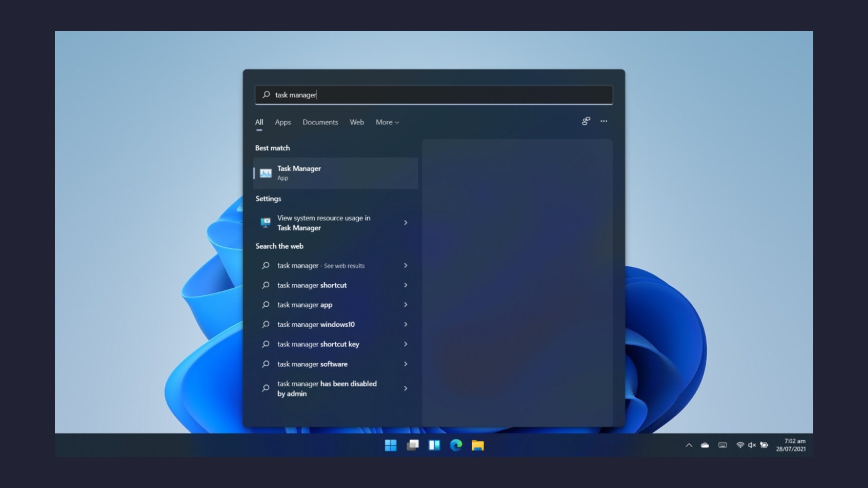This screenshot has height=488, width=868.
Task: Click the 'task manager' search input field
Action: 434,95
